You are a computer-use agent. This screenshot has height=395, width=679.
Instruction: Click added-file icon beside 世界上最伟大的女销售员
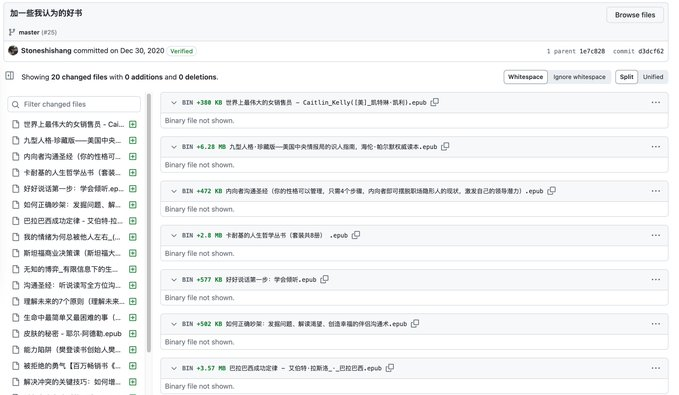tap(133, 124)
